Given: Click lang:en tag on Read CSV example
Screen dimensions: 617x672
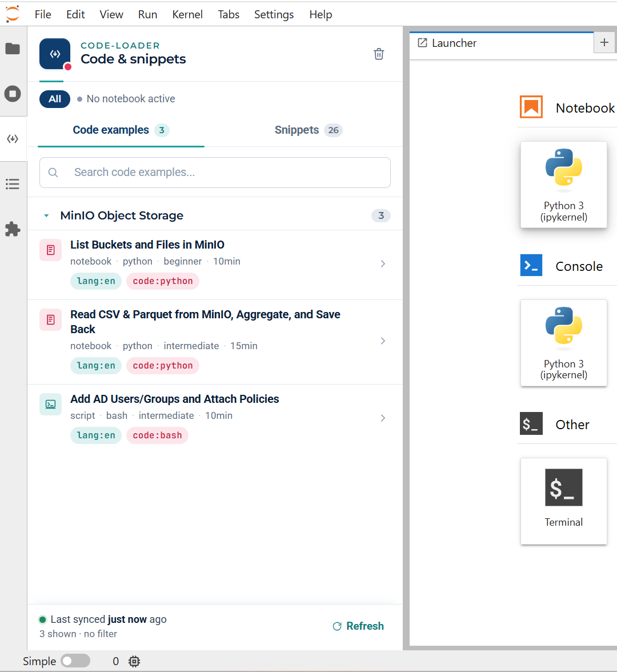Looking at the screenshot, I should click(x=96, y=366).
